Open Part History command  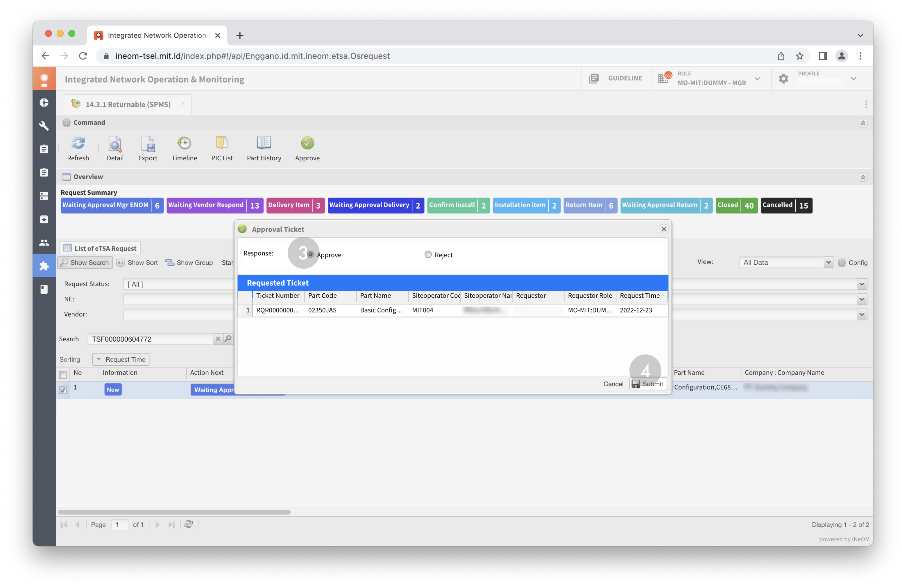pos(264,148)
